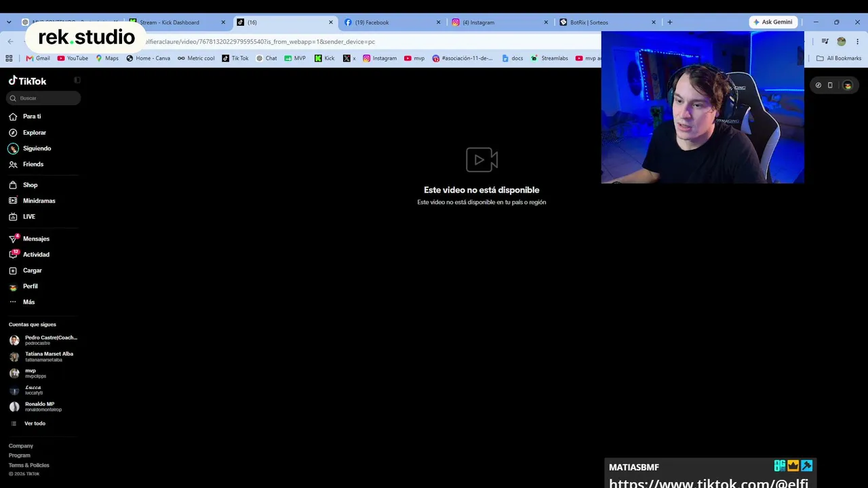Open the X bookmark
The height and width of the screenshot is (488, 868).
pos(349,58)
